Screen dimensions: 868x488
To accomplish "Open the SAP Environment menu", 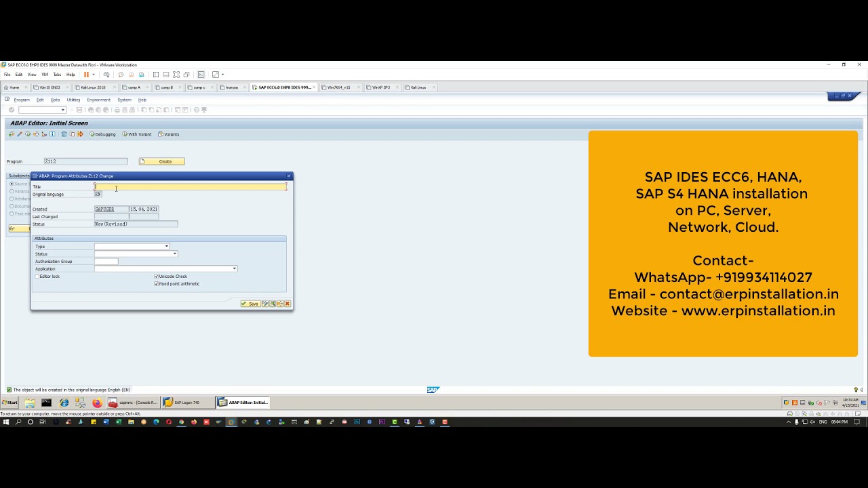I will [98, 100].
